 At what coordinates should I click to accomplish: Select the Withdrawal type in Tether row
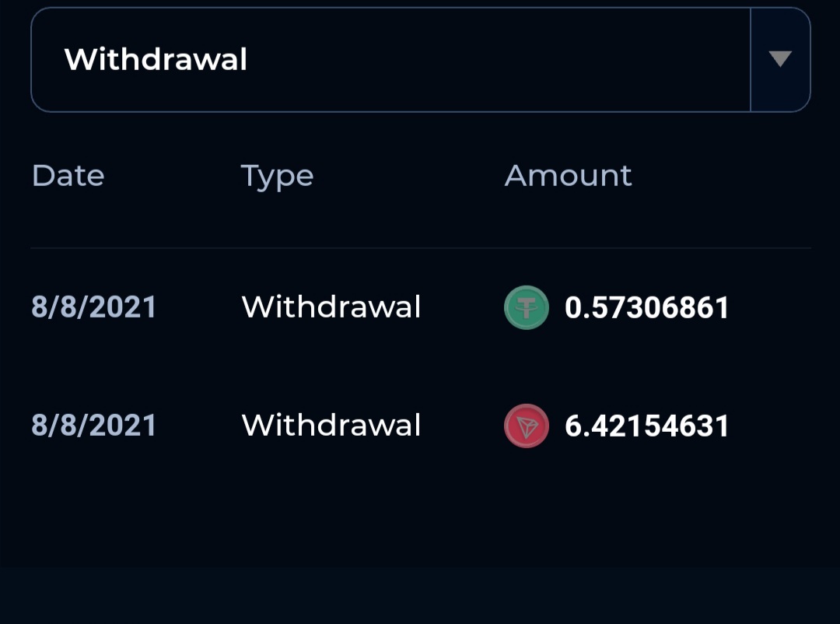coord(331,307)
